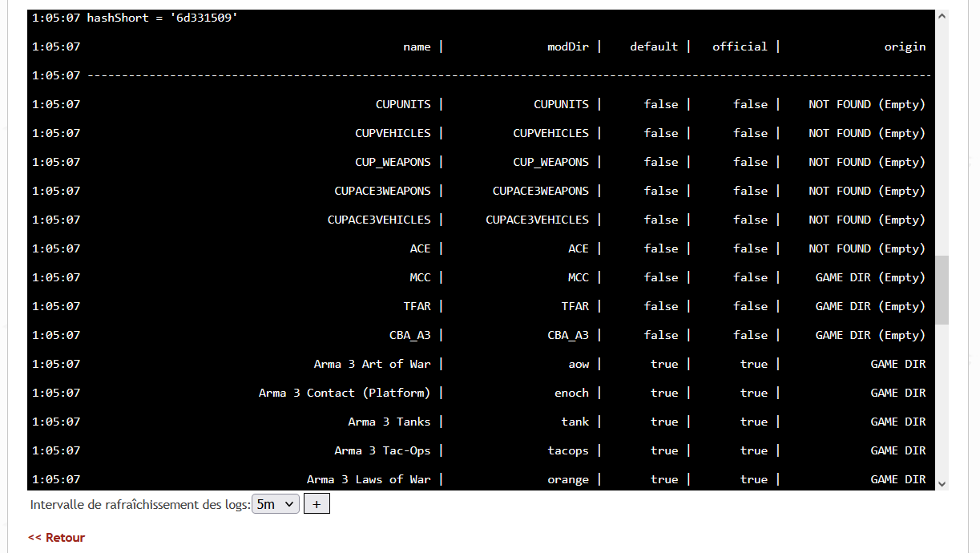
Task: Follow the '<< Retour' link
Action: (56, 538)
